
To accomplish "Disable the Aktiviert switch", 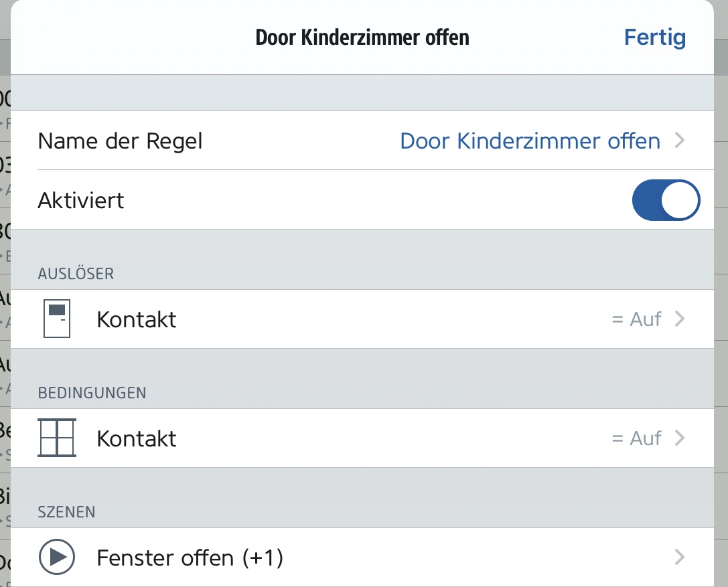I will click(x=666, y=200).
